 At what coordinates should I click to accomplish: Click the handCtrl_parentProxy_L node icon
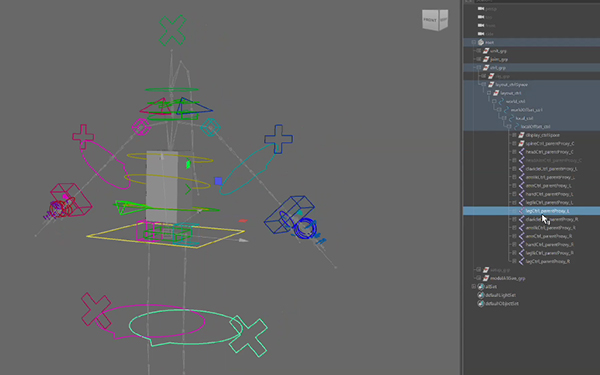tap(521, 194)
